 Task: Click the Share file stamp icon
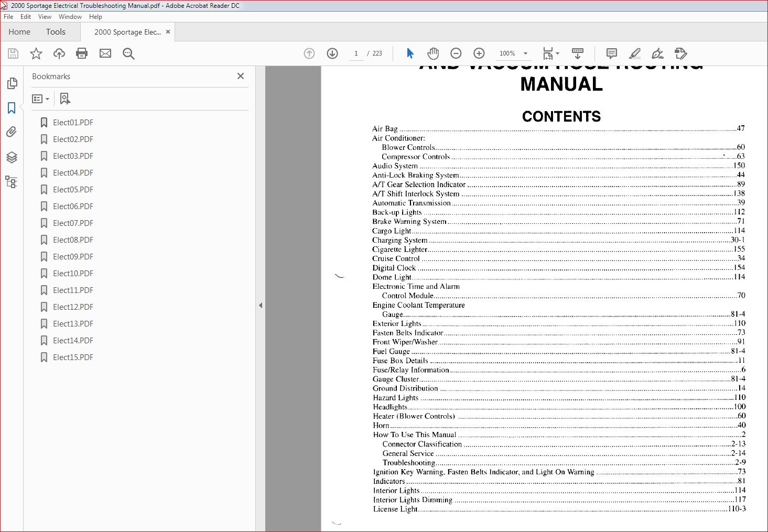pos(680,53)
